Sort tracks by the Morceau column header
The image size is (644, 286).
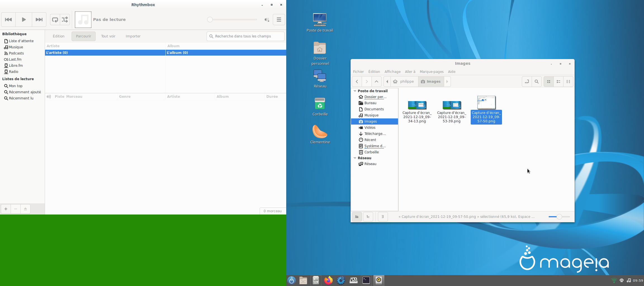[91, 97]
